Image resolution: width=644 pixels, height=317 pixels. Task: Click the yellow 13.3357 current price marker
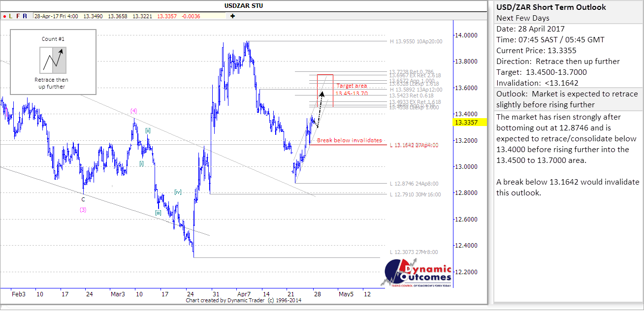pos(470,122)
